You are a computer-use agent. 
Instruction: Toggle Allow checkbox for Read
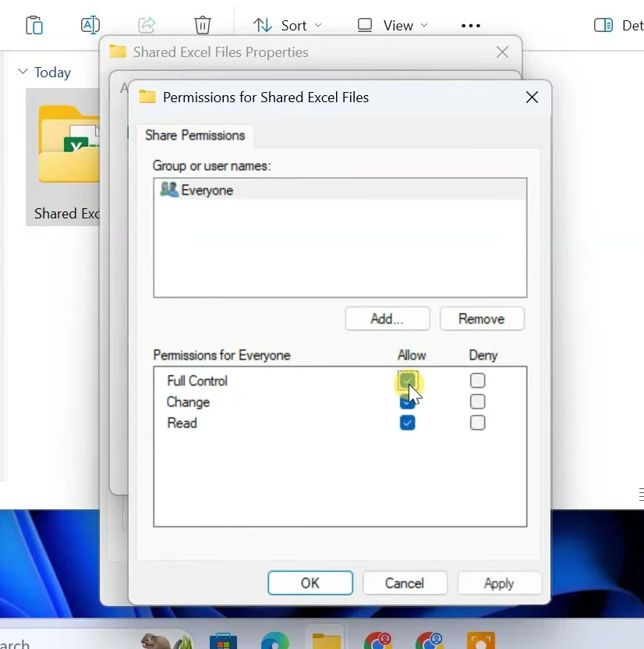pyautogui.click(x=408, y=423)
